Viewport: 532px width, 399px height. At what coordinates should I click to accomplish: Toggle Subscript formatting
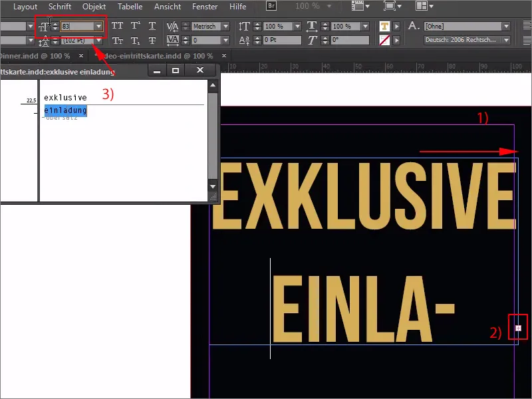(135, 41)
